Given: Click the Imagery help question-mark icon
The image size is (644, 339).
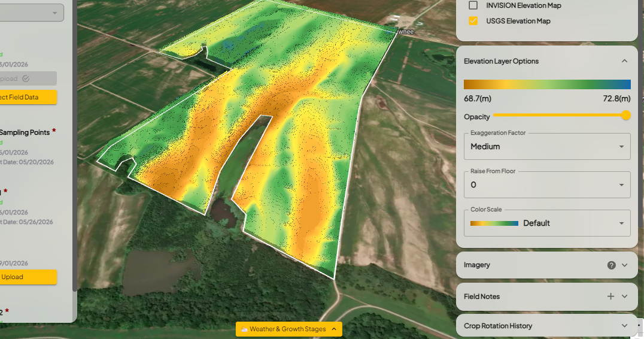Looking at the screenshot, I should coord(611,265).
